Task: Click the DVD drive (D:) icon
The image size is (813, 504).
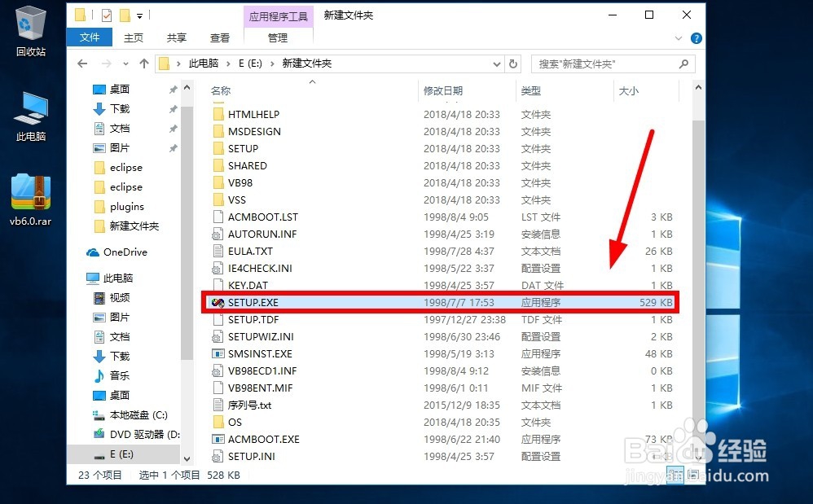Action: [x=99, y=434]
